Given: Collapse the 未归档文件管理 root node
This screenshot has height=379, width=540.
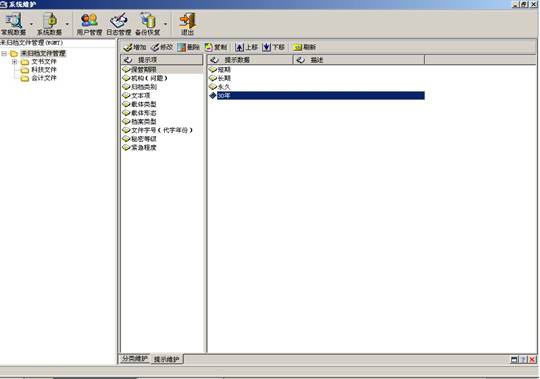Looking at the screenshot, I should click(4, 53).
